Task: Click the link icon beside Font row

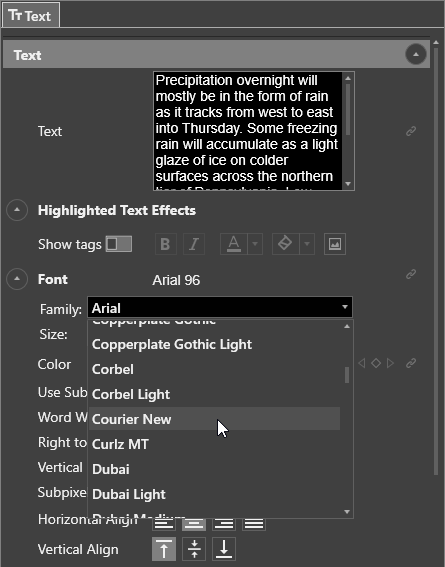Action: (x=411, y=274)
